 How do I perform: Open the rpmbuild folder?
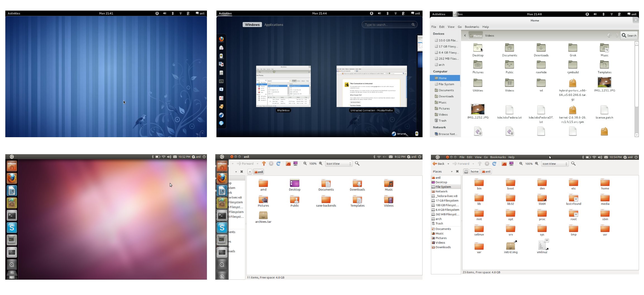pos(573,65)
